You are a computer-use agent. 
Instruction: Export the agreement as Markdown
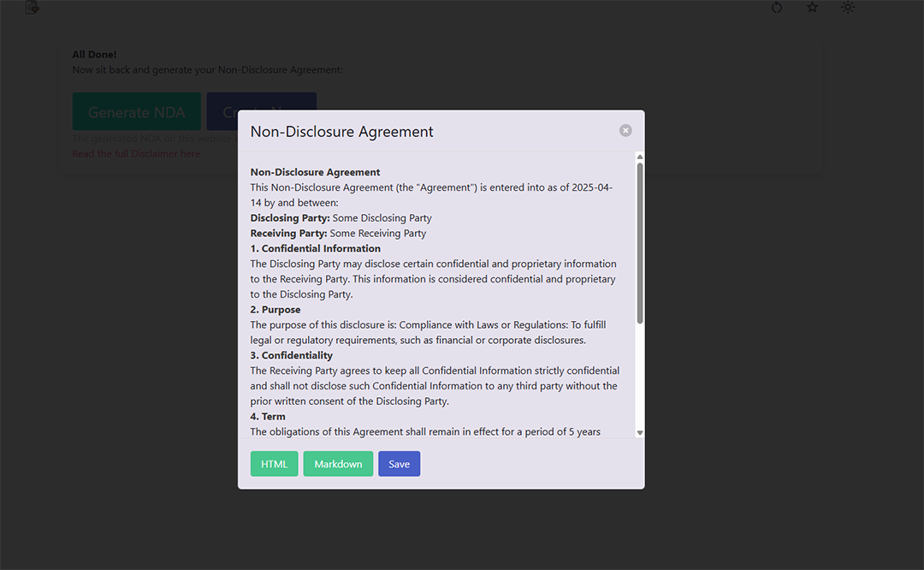tap(338, 464)
